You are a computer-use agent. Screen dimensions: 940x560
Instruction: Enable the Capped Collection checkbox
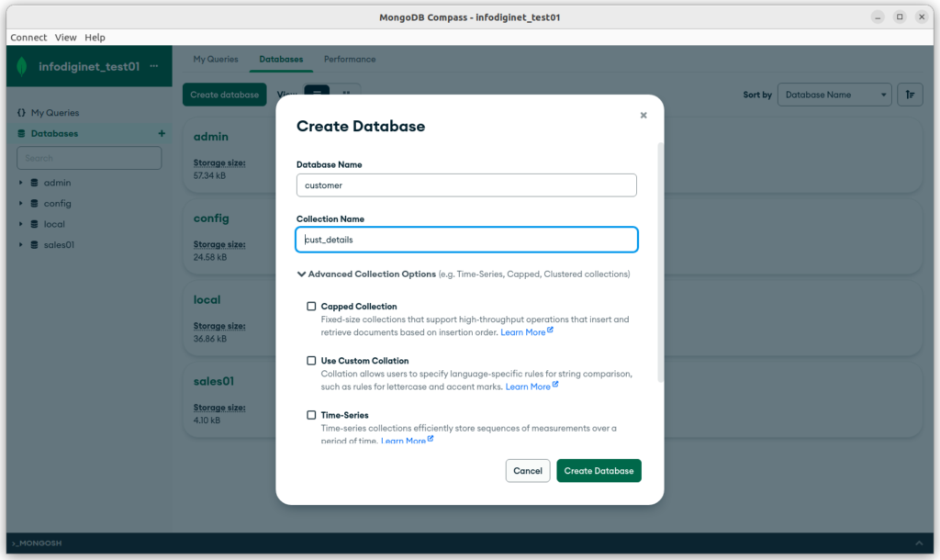click(x=311, y=307)
